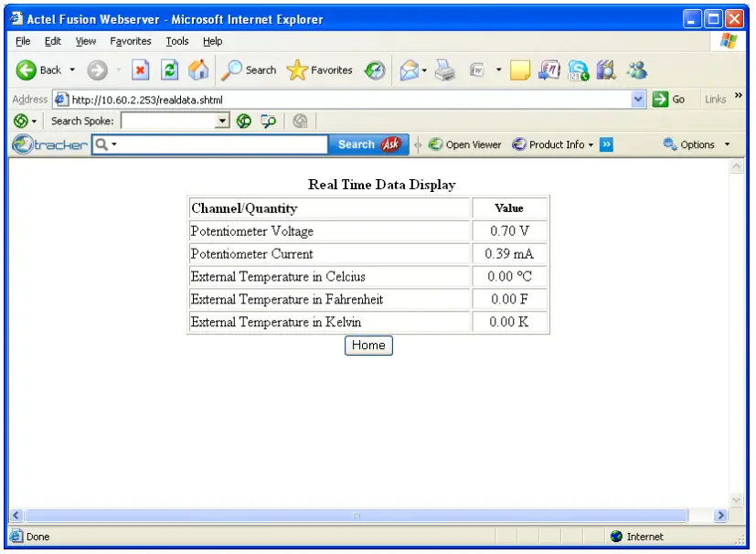Click the Home button below the table
Image resolution: width=756 pixels, height=554 pixels.
click(368, 346)
